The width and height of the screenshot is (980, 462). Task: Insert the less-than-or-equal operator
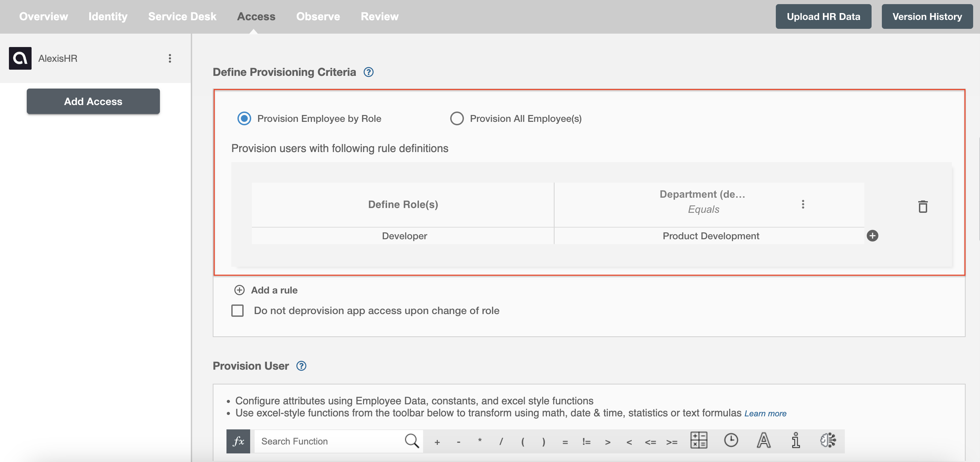[x=650, y=442]
